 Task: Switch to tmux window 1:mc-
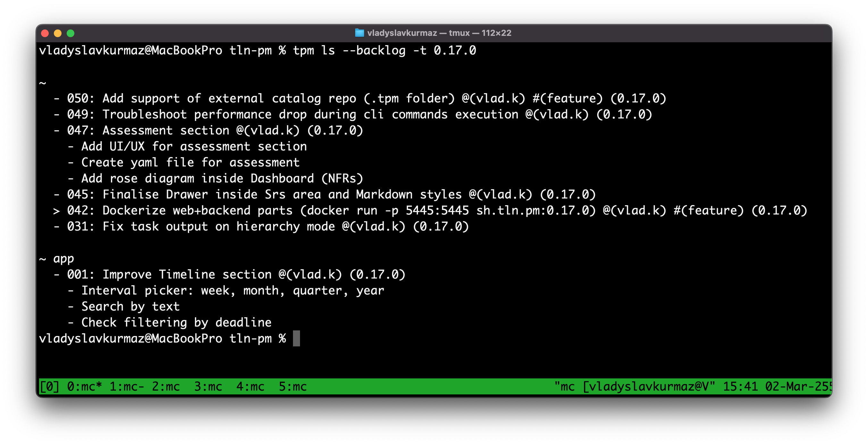[126, 386]
